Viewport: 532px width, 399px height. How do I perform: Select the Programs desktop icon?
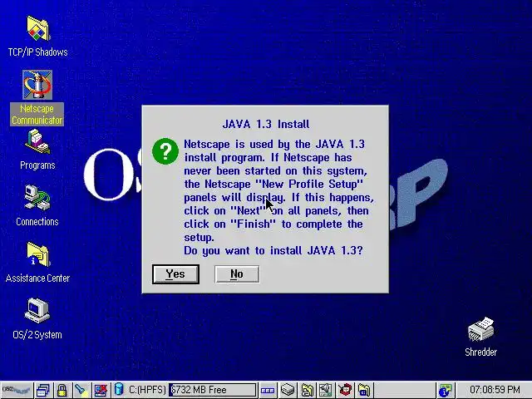click(37, 142)
